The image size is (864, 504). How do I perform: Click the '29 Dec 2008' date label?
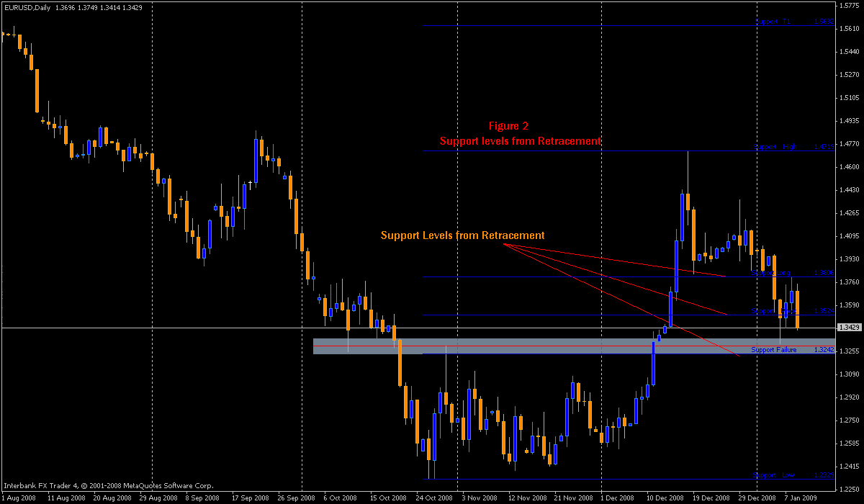click(x=756, y=498)
